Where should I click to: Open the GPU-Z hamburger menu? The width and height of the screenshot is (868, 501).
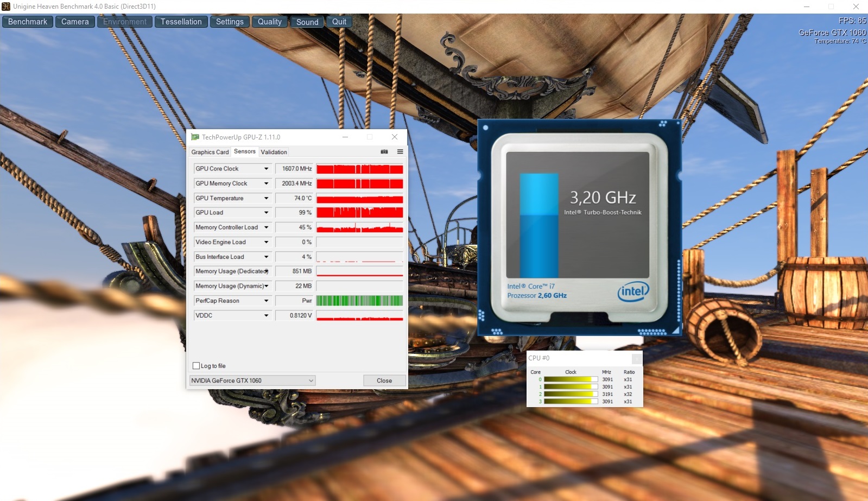click(x=400, y=152)
